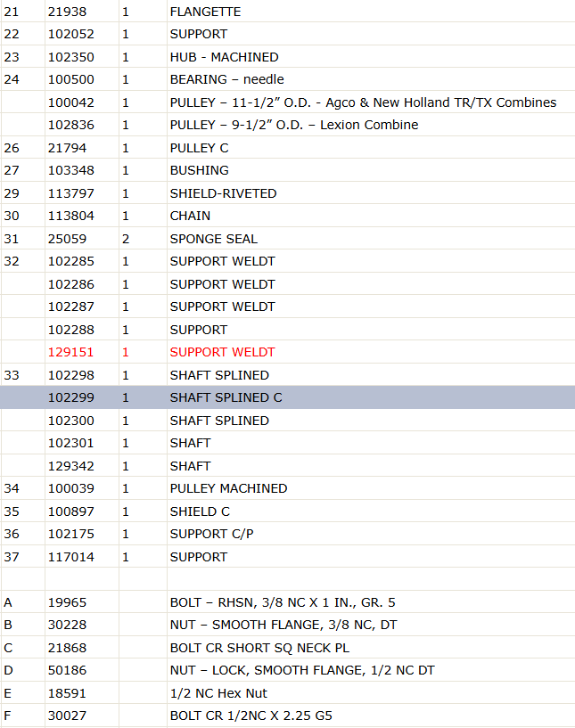
Task: Click the BUSHING entry
Action: pos(200,170)
